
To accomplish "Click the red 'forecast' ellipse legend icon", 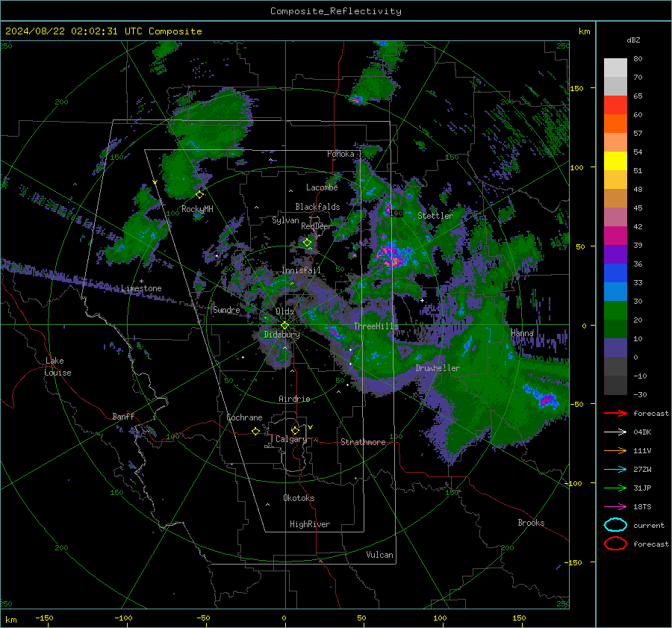I will point(615,544).
